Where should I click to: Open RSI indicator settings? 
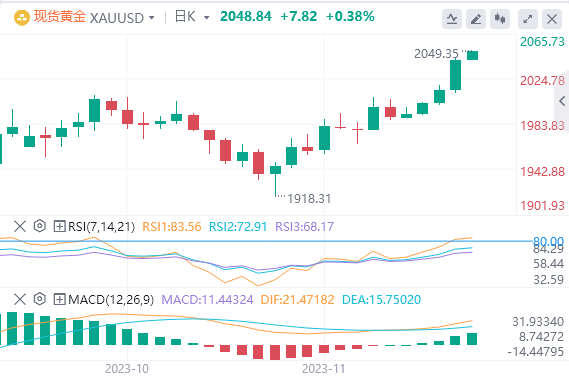coord(40,226)
